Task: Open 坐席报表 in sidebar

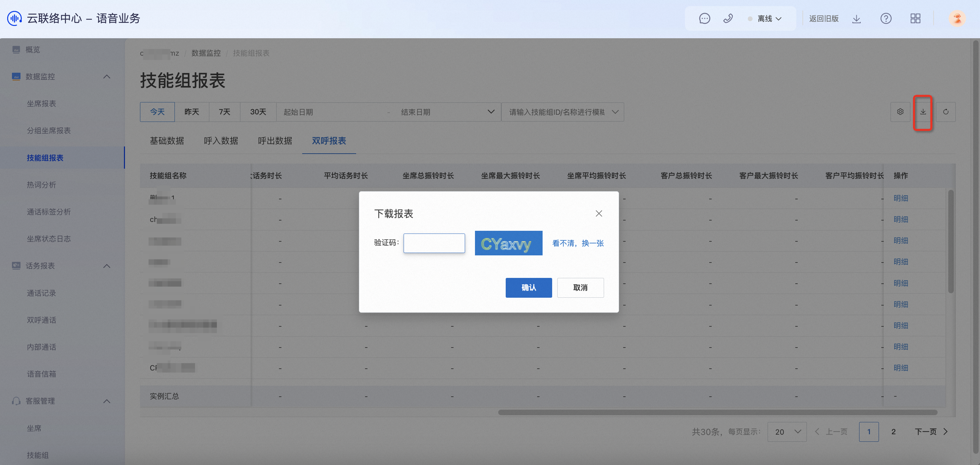Action: pyautogui.click(x=41, y=103)
